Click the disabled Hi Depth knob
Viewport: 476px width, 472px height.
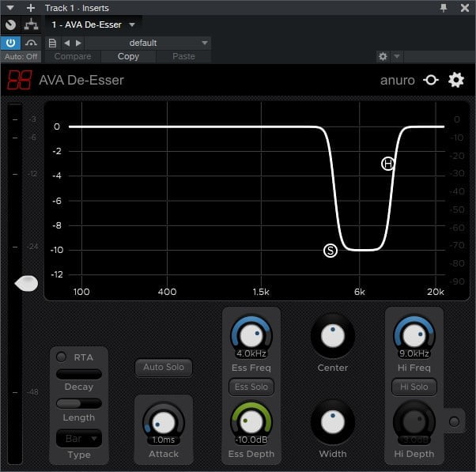pyautogui.click(x=414, y=422)
